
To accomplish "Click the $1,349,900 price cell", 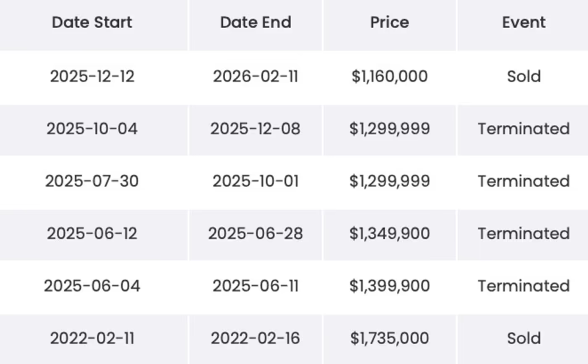I will (389, 234).
